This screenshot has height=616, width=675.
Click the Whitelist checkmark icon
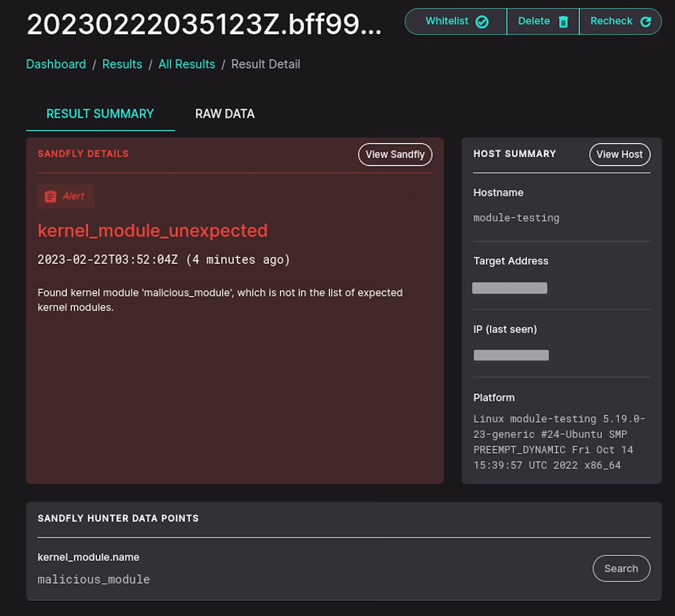tap(482, 22)
